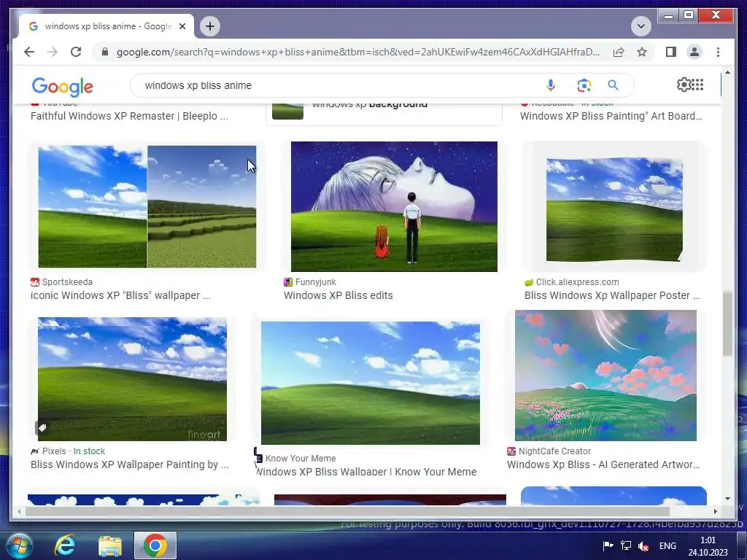Screen dimensions: 747x560
Task: Launch Internet Explorer from taskbar
Action: 65,545
